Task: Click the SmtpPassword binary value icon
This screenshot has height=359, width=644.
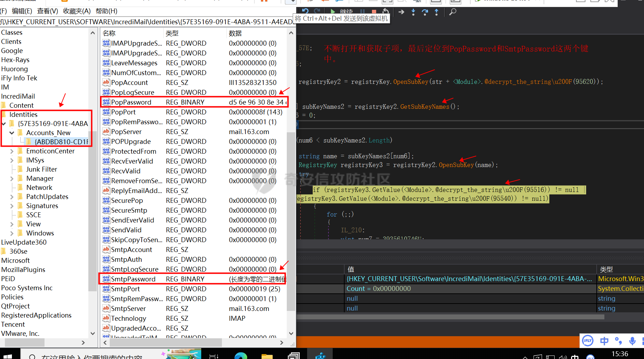Action: (106, 279)
